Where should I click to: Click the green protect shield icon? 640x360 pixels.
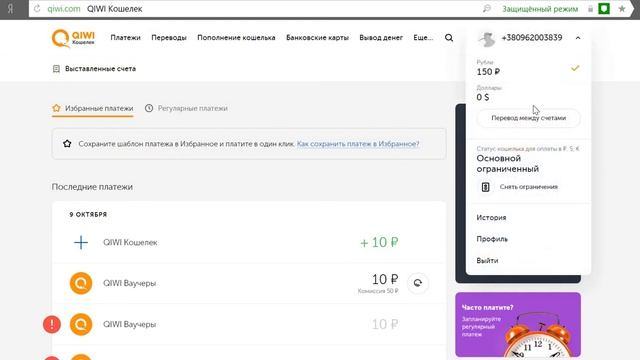point(604,9)
